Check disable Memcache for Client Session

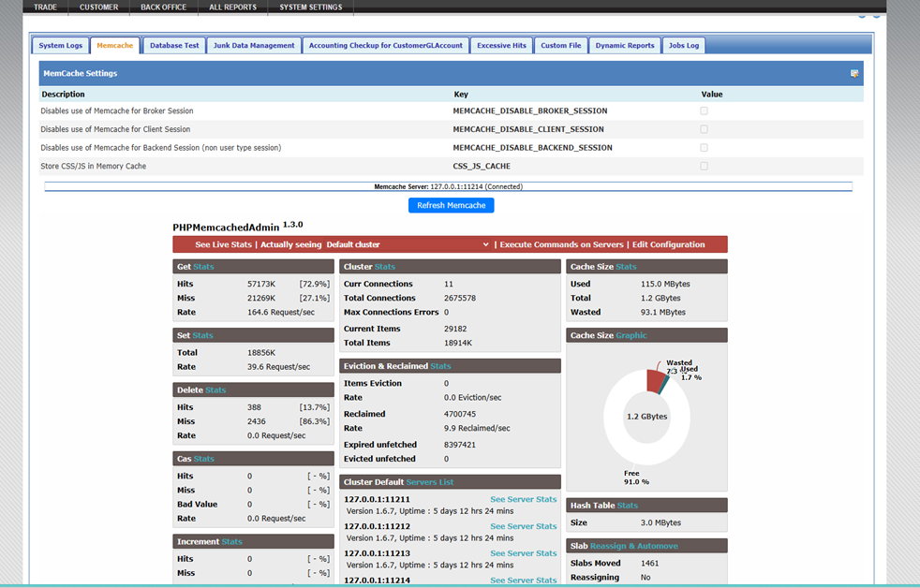pos(704,128)
